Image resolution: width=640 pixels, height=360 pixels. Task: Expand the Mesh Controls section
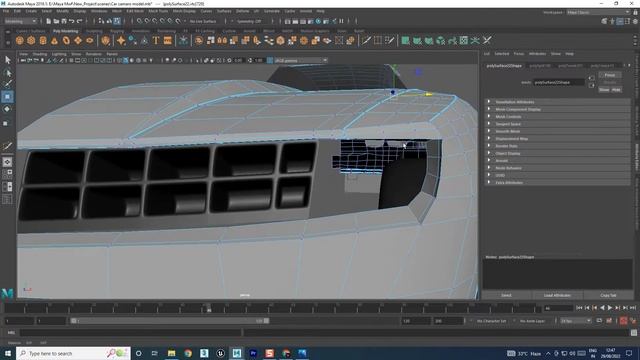tap(558, 117)
